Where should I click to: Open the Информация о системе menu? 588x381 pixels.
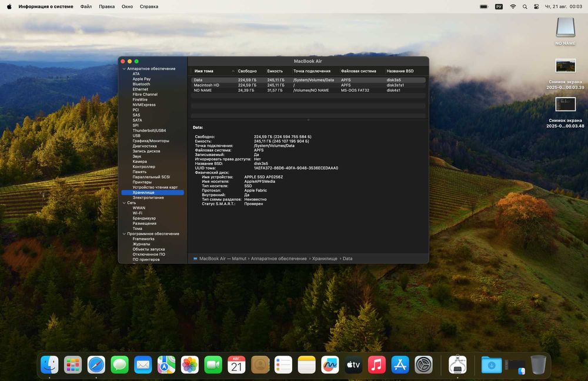(x=46, y=6)
